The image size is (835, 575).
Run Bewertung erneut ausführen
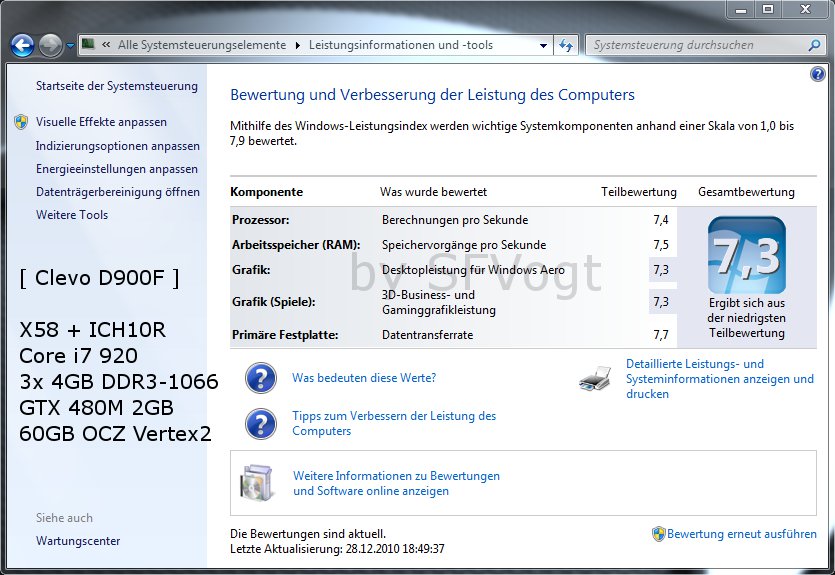(742, 534)
